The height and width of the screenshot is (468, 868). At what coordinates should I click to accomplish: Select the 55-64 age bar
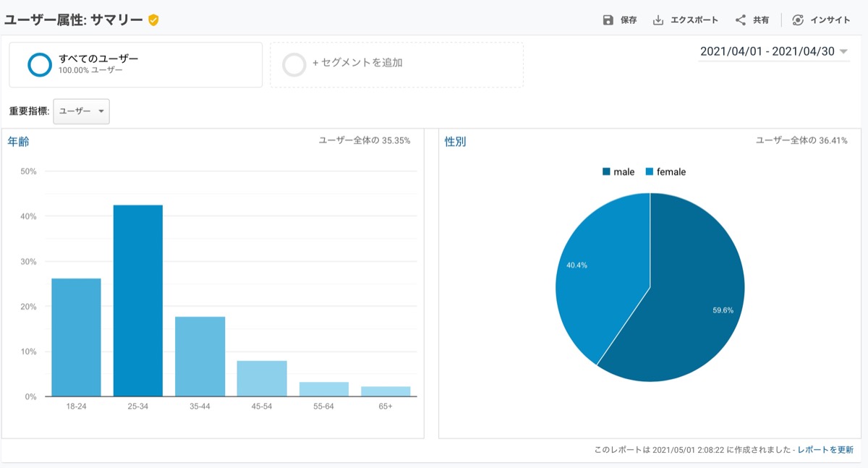click(x=324, y=389)
